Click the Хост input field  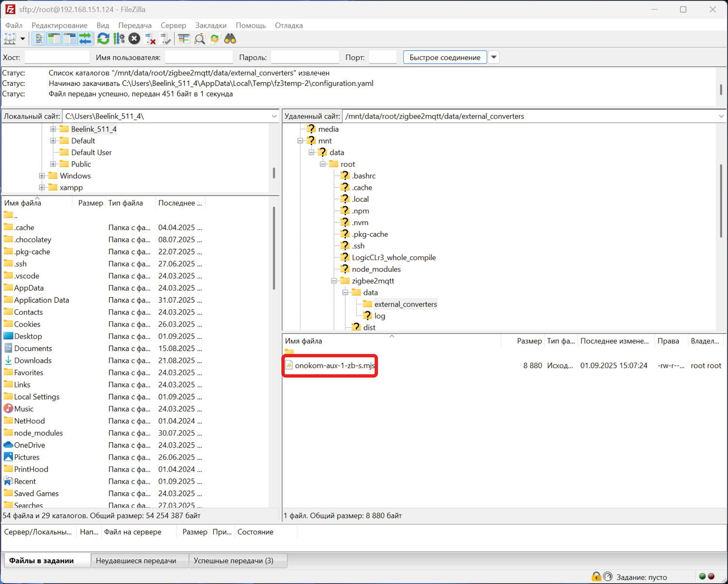57,57
